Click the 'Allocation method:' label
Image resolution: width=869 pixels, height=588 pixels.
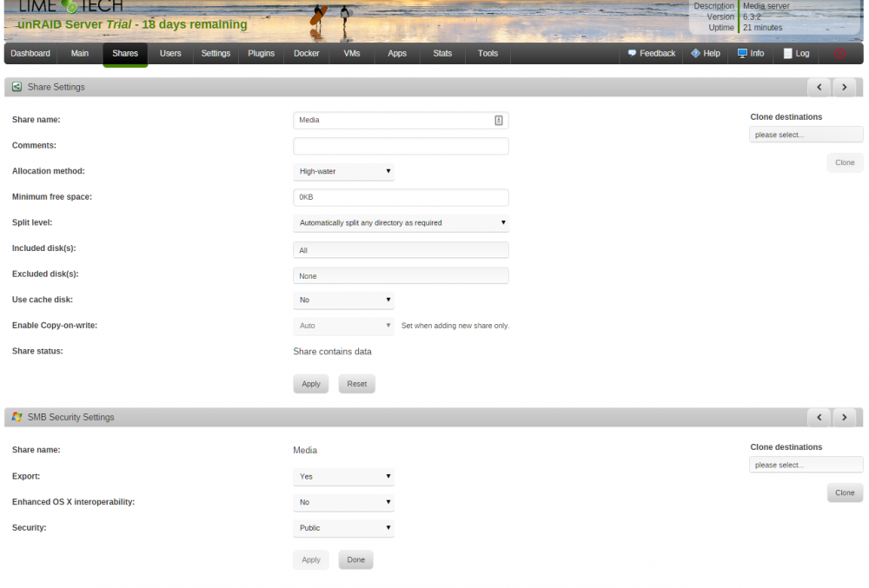click(x=48, y=171)
